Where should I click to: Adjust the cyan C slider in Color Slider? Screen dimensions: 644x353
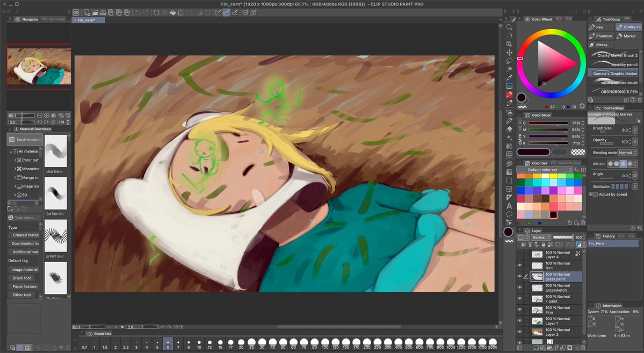click(548, 123)
